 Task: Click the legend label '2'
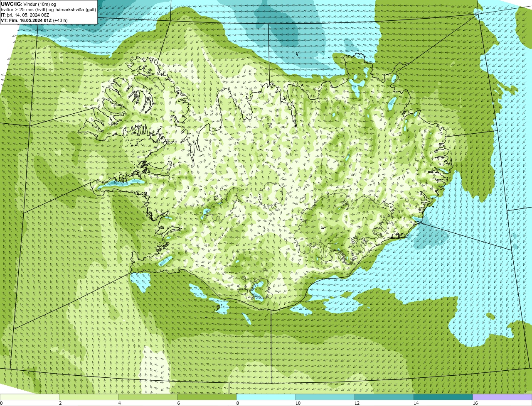[x=61, y=403]
